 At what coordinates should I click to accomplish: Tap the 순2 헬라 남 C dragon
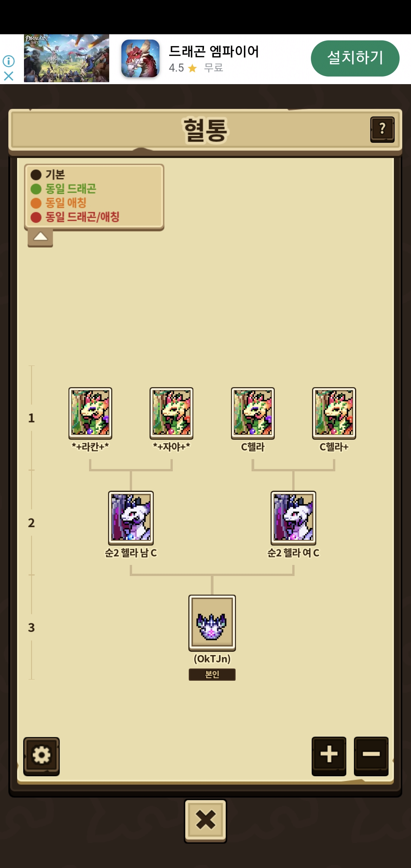(131, 518)
